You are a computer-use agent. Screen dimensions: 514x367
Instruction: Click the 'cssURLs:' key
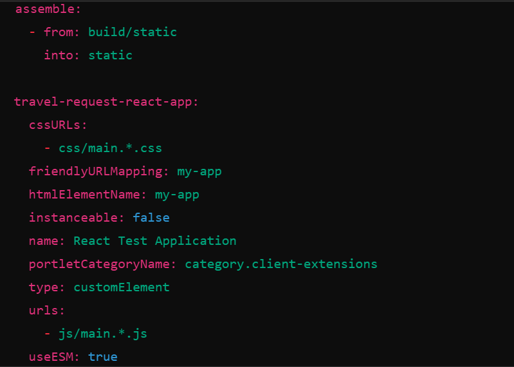coord(58,125)
